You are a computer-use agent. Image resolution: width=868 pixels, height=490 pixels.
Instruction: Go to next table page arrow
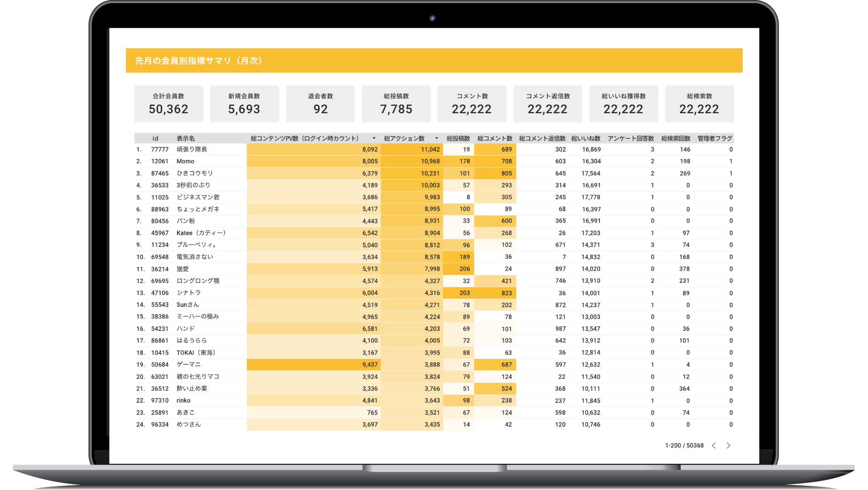[x=728, y=445]
